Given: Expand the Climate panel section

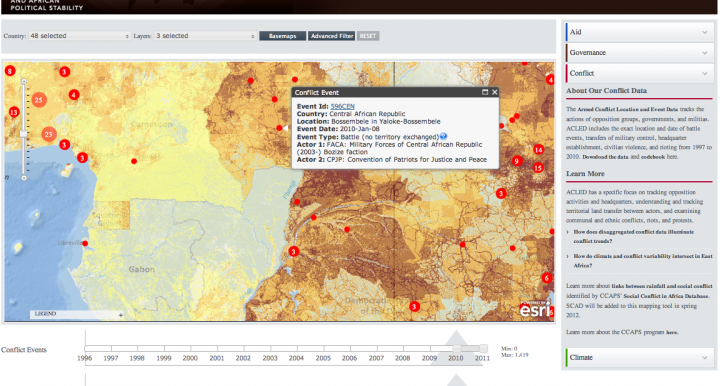Looking at the screenshot, I should pyautogui.click(x=640, y=358).
